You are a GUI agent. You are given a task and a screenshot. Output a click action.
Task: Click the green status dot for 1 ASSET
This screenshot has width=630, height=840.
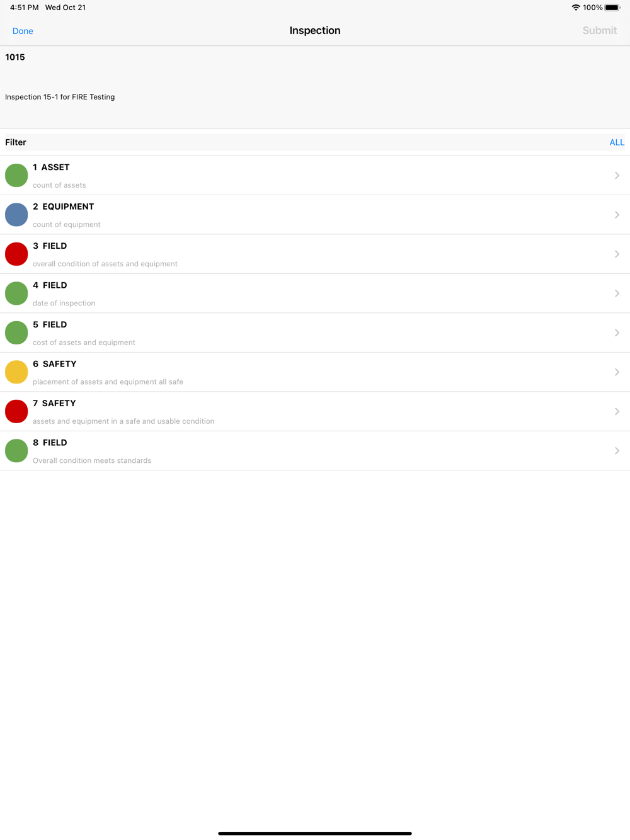coord(16,175)
